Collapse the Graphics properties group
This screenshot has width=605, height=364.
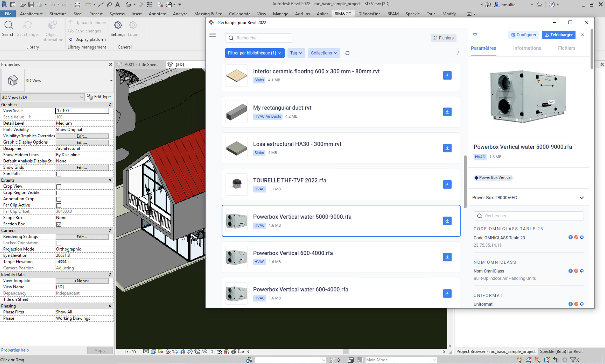(x=110, y=105)
